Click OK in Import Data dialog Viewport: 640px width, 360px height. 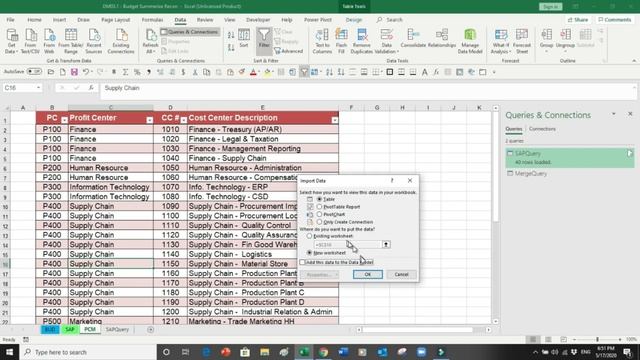[x=368, y=275]
